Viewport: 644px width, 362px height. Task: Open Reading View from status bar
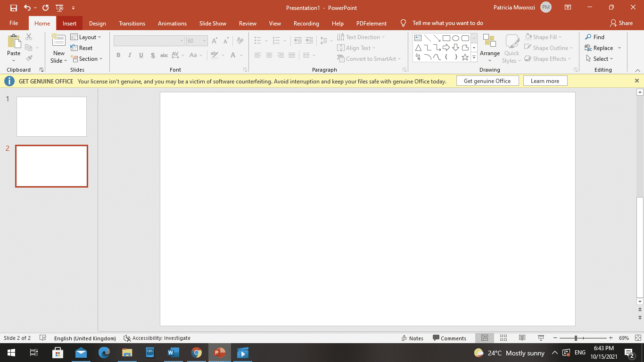pyautogui.click(x=522, y=338)
